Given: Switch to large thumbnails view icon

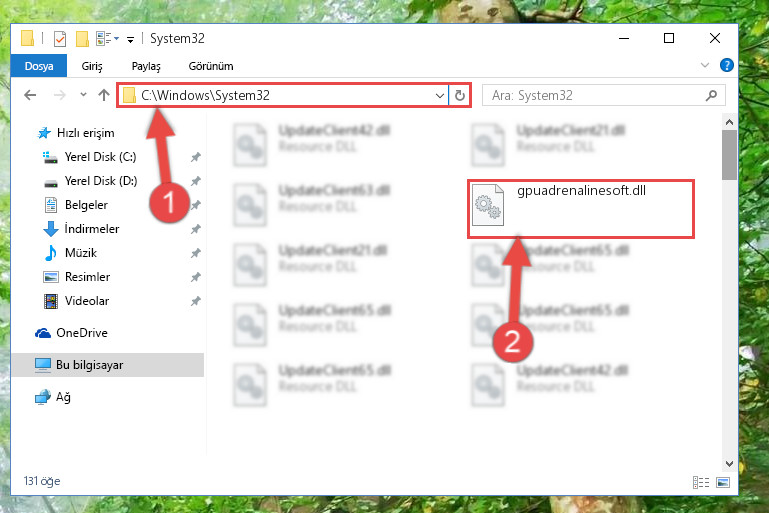Looking at the screenshot, I should click(723, 482).
